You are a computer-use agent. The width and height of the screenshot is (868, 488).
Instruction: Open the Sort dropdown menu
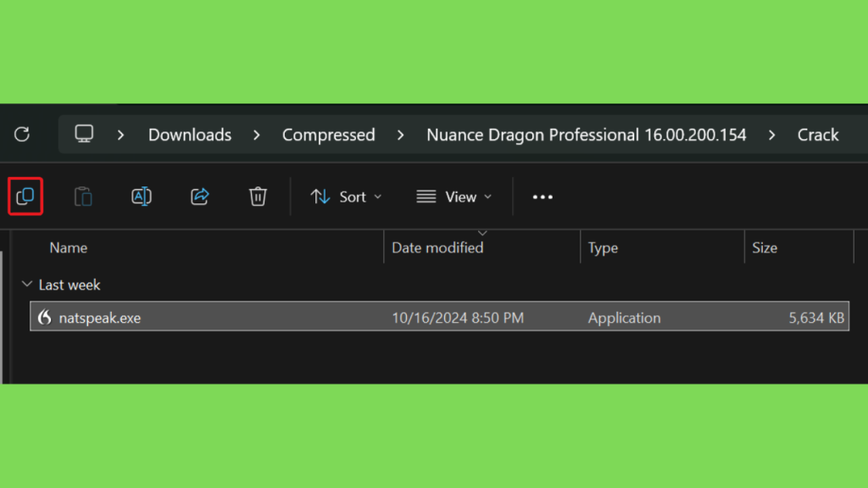click(x=346, y=197)
